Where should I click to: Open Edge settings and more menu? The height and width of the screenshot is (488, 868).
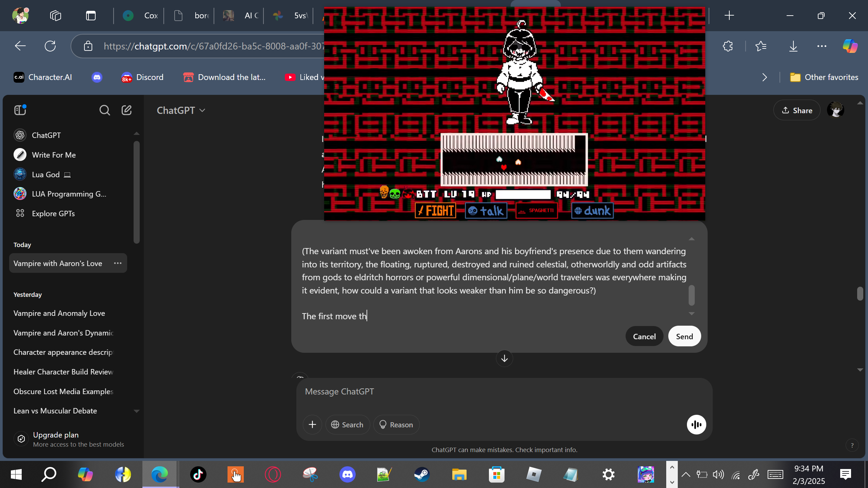tap(822, 46)
